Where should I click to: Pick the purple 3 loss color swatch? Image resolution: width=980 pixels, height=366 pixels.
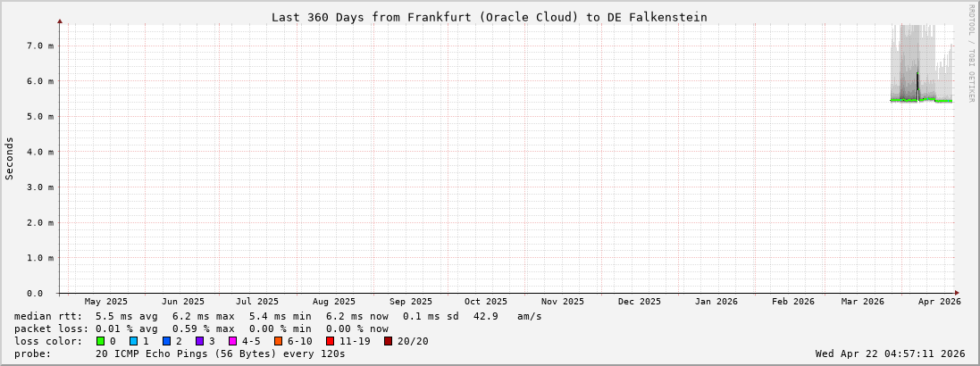click(x=200, y=341)
